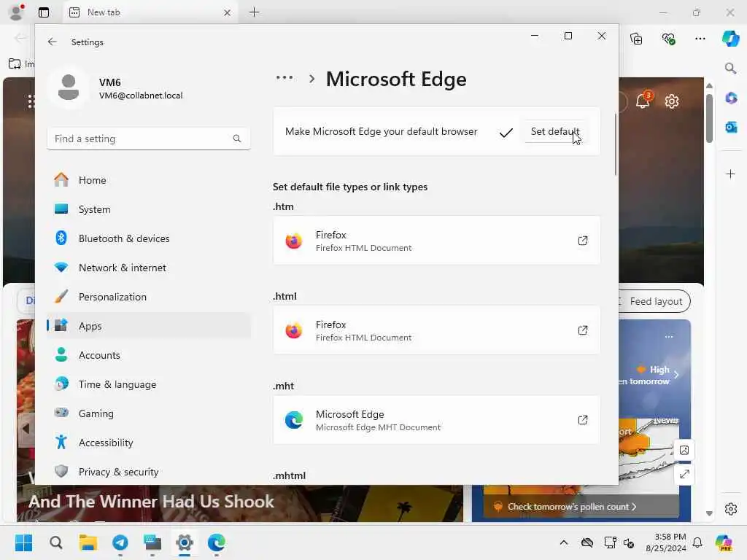Open Check tomorrow's pollen count link
The width and height of the screenshot is (747, 560).
(572, 507)
